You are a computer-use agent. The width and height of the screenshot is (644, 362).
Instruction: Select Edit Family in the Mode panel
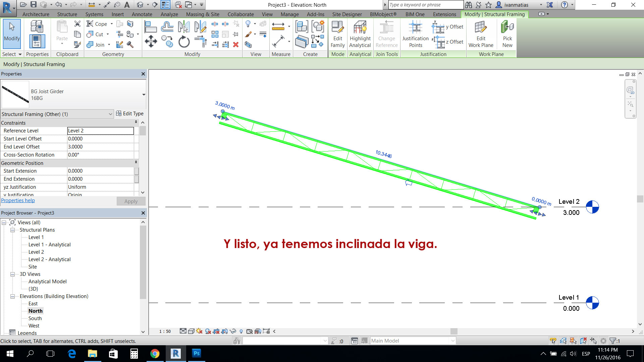[x=337, y=34]
